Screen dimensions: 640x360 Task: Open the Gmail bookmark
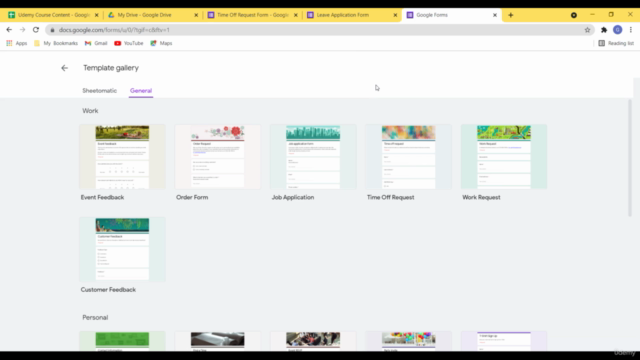(96, 43)
